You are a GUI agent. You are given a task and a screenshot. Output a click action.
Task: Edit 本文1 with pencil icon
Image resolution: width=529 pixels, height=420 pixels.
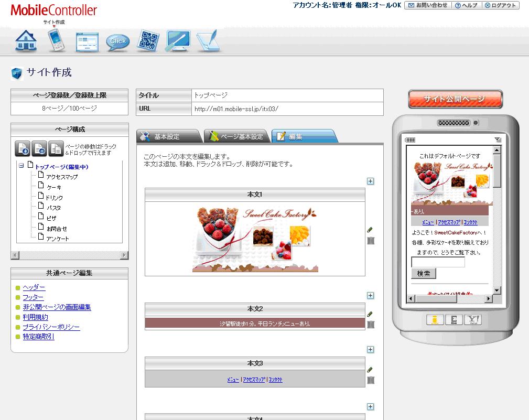coord(370,230)
